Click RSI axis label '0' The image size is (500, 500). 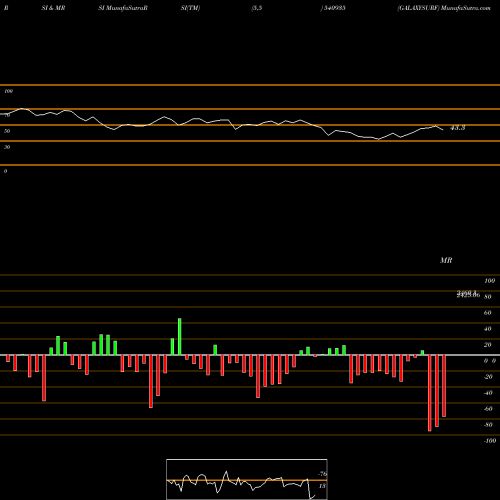[x=5, y=171]
